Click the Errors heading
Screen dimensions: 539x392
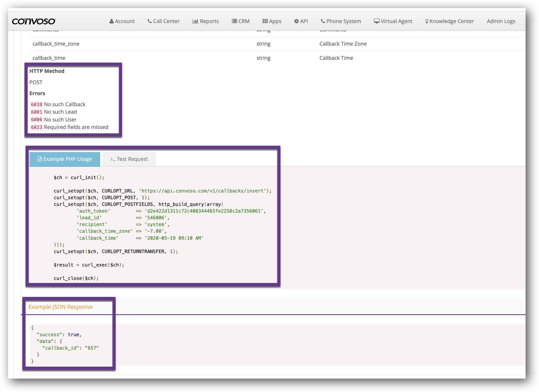coord(37,93)
